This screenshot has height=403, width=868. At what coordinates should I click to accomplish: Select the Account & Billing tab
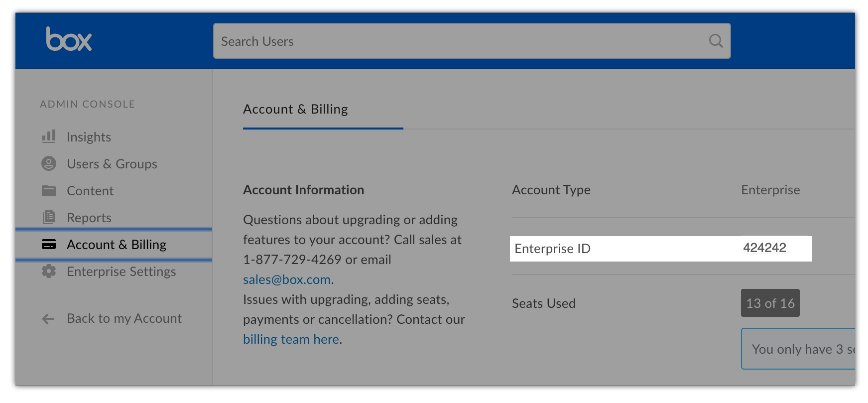coord(295,109)
